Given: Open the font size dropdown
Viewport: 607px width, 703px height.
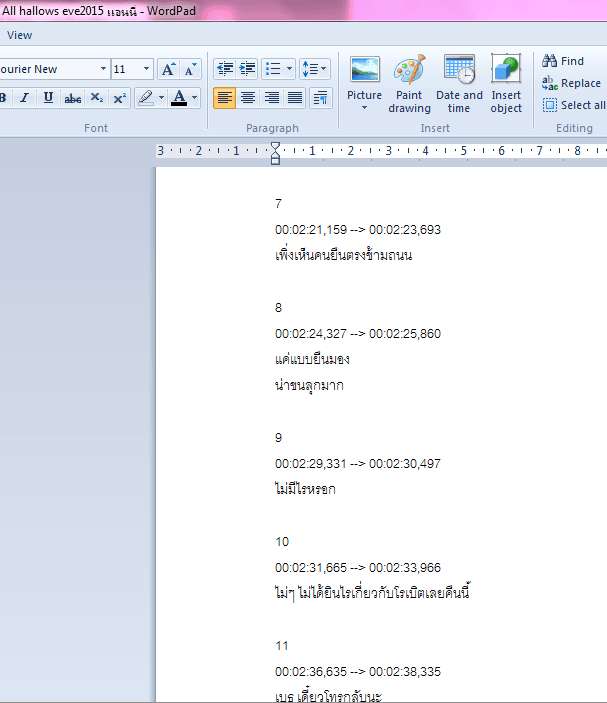Looking at the screenshot, I should 146,69.
